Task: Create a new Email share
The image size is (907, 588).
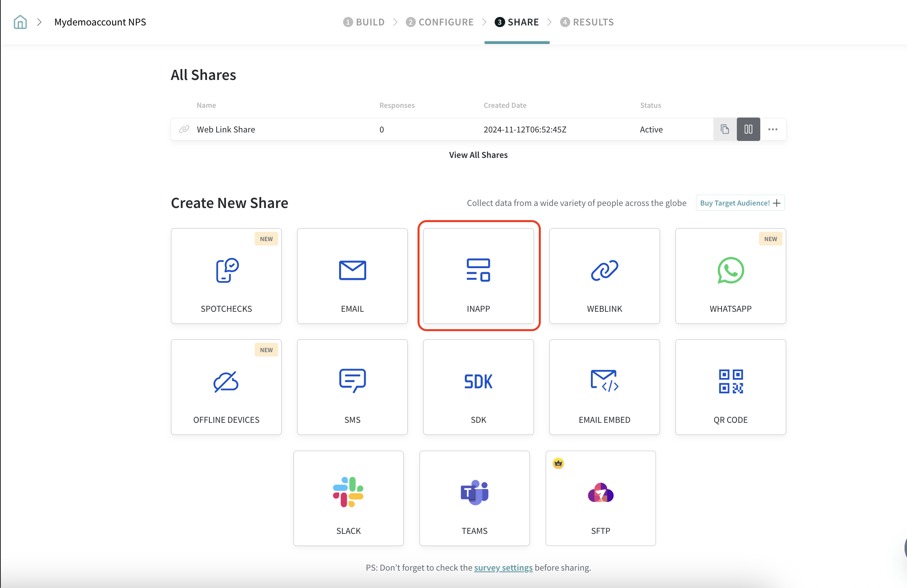Action: 352,276
